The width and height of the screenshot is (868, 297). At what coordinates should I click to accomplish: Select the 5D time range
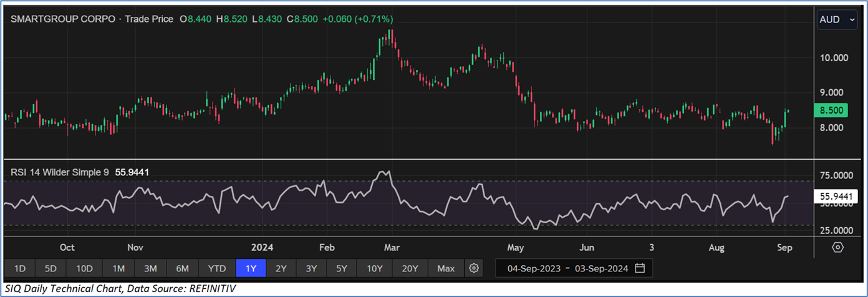(51, 268)
